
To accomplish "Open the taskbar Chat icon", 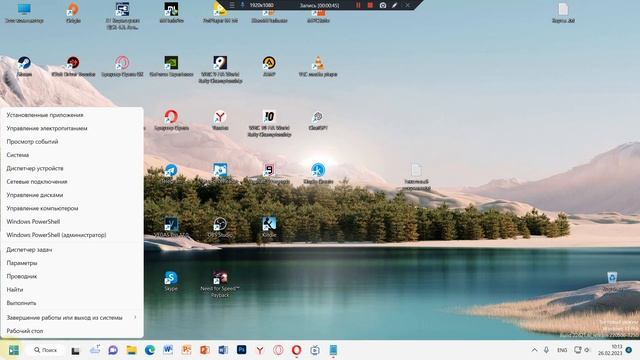I will point(113,350).
